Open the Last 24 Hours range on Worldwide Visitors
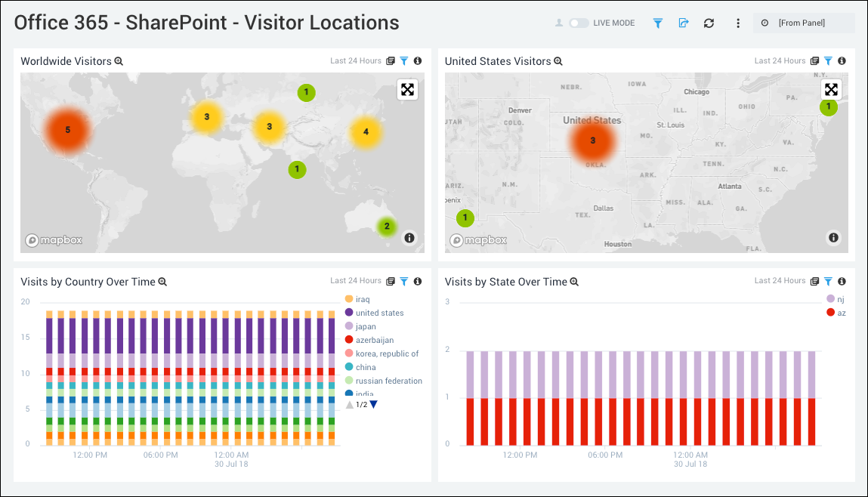Image resolution: width=868 pixels, height=497 pixels. click(x=355, y=60)
